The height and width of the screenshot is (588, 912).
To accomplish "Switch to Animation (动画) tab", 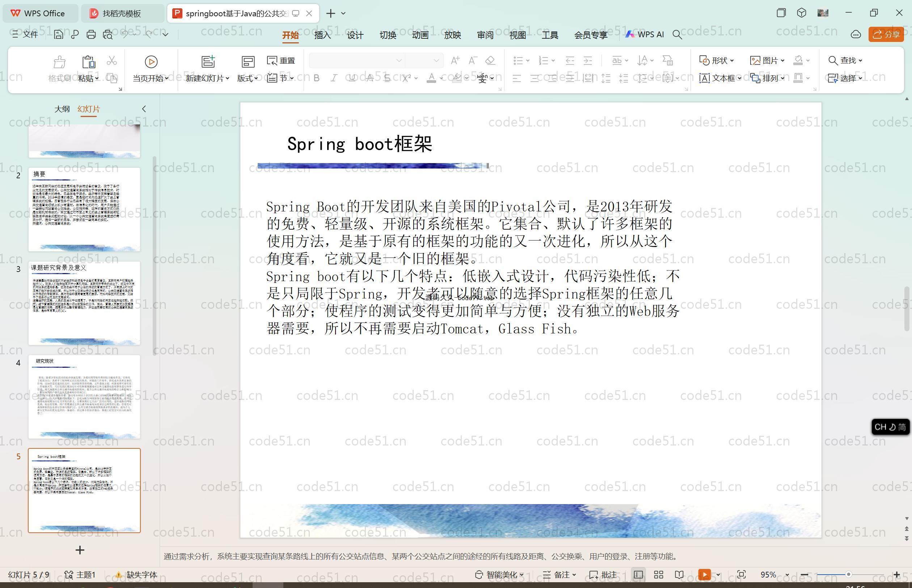I will point(420,35).
